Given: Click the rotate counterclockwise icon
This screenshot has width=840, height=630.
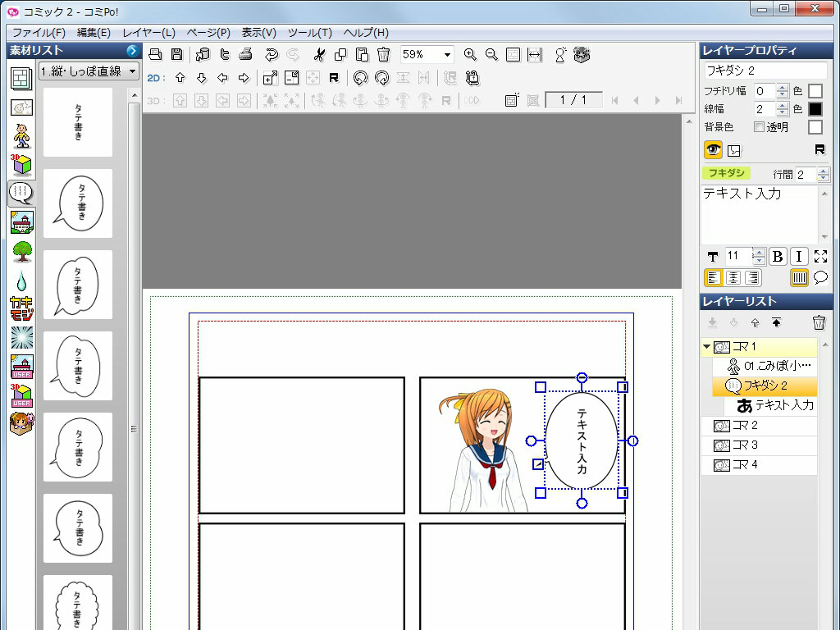Looking at the screenshot, I should (360, 78).
